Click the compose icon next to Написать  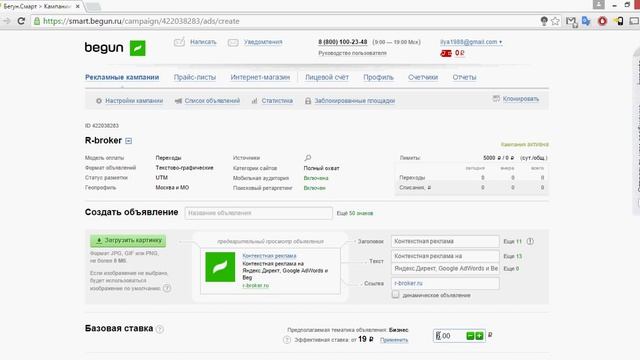179,42
